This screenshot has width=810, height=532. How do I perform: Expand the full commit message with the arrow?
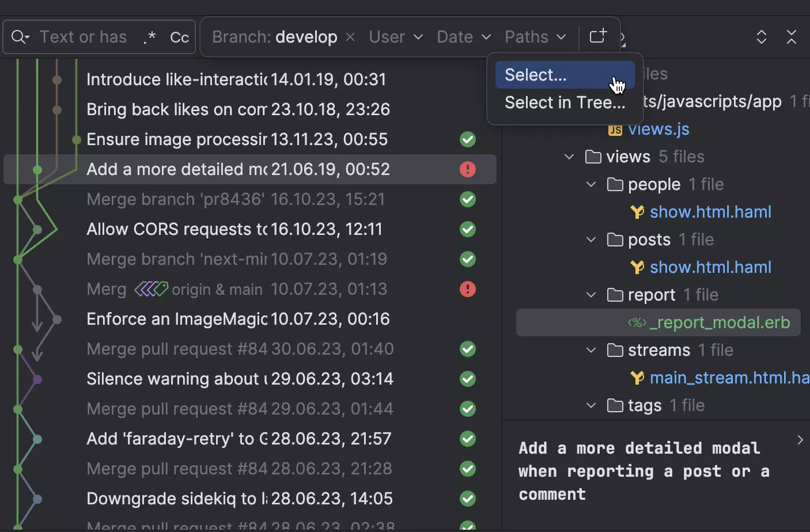coord(799,440)
